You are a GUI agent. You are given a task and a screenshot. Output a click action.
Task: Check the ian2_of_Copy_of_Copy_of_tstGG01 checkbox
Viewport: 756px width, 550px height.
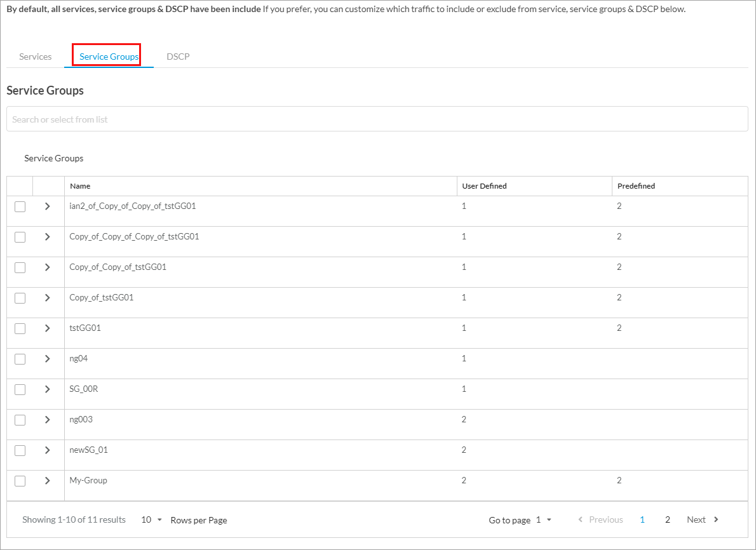pos(19,206)
